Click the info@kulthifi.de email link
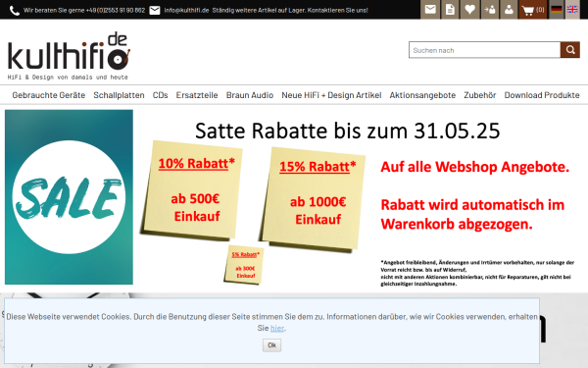Viewport: 588px width, 368px height. click(x=186, y=11)
